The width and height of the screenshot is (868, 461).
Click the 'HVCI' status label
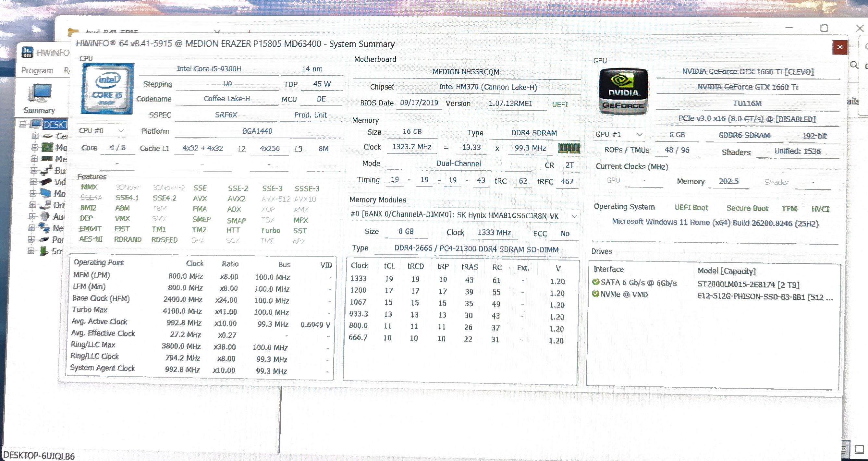pyautogui.click(x=820, y=209)
